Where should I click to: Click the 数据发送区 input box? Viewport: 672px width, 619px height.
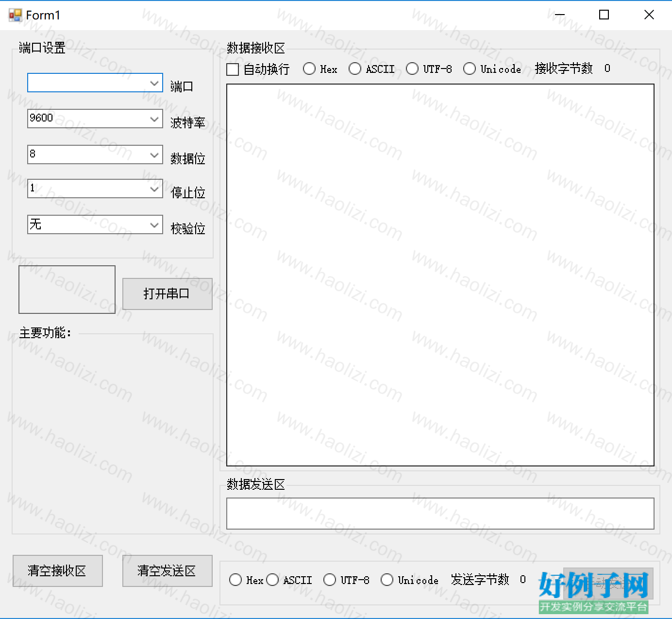440,514
